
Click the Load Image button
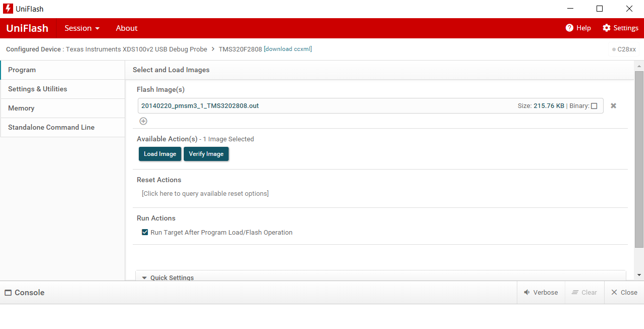[x=160, y=154]
